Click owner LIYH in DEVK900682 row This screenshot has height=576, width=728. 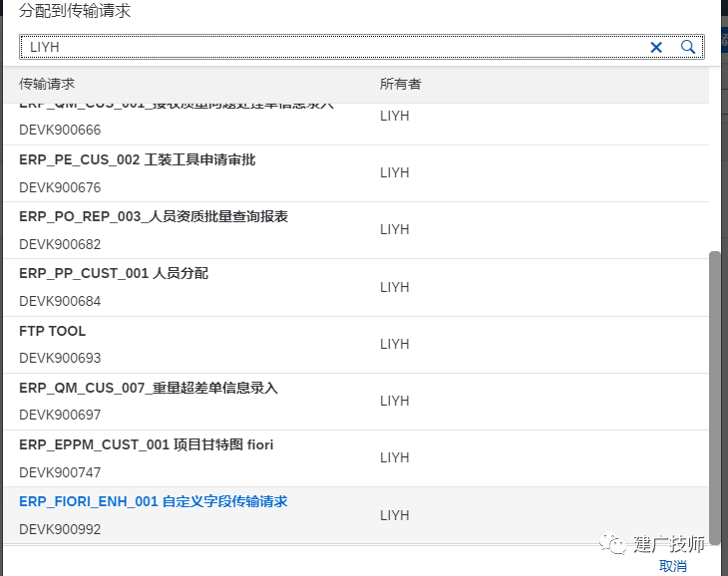[395, 229]
